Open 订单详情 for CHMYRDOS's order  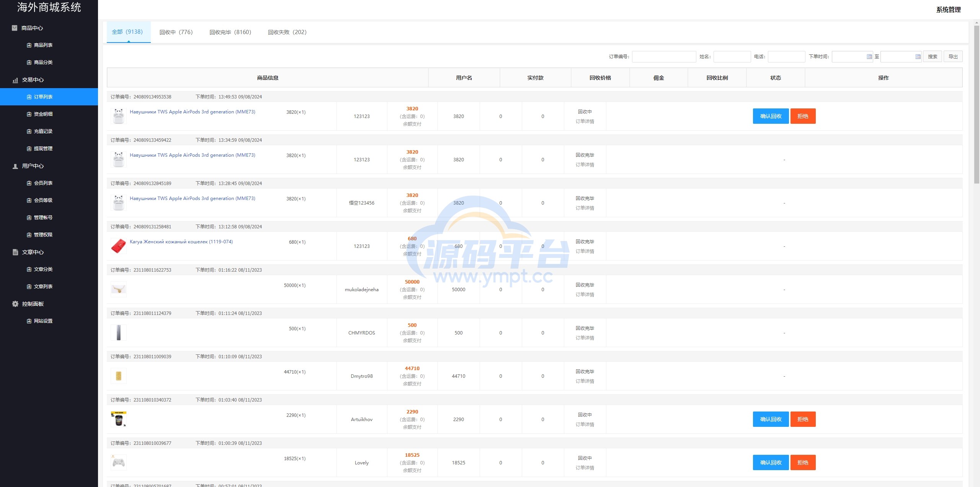(585, 338)
